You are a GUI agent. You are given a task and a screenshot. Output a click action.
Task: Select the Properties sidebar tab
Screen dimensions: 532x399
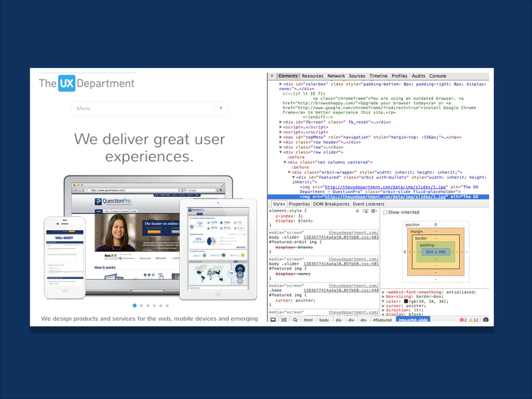point(299,204)
